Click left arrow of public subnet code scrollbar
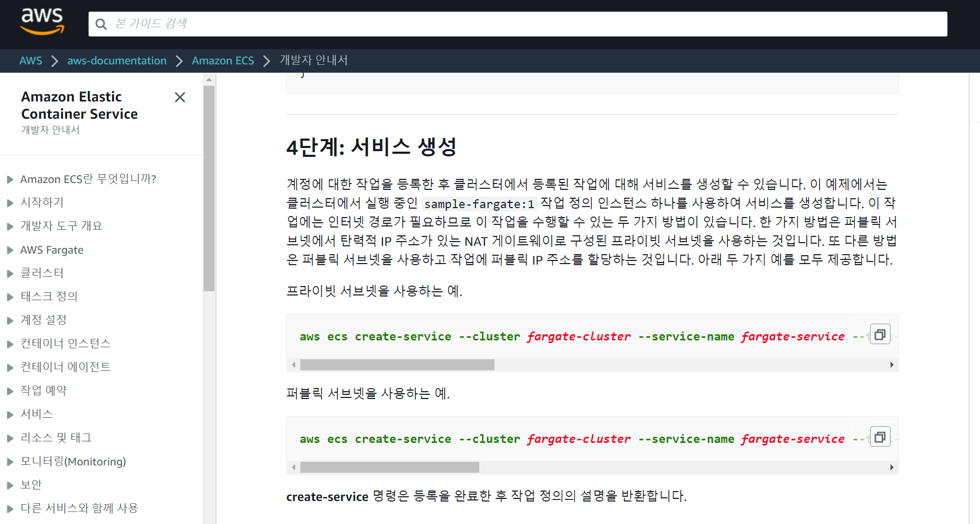980x524 pixels. (294, 467)
